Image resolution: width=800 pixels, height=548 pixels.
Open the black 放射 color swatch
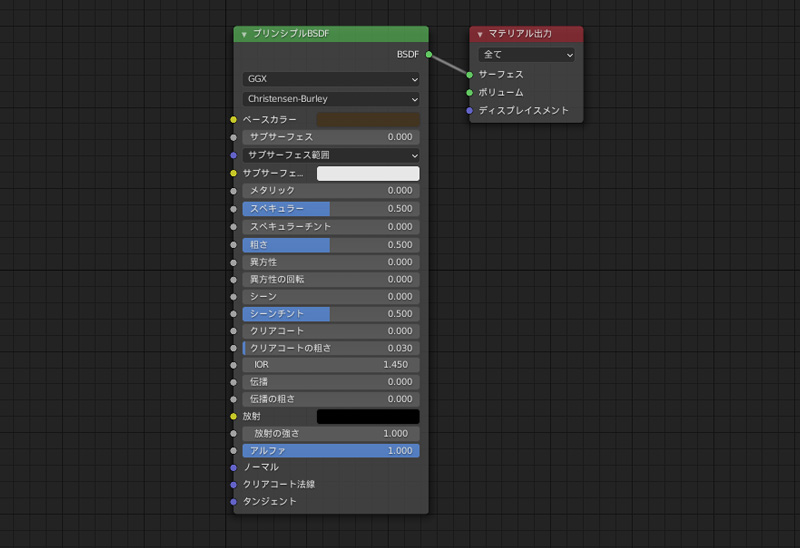point(368,416)
